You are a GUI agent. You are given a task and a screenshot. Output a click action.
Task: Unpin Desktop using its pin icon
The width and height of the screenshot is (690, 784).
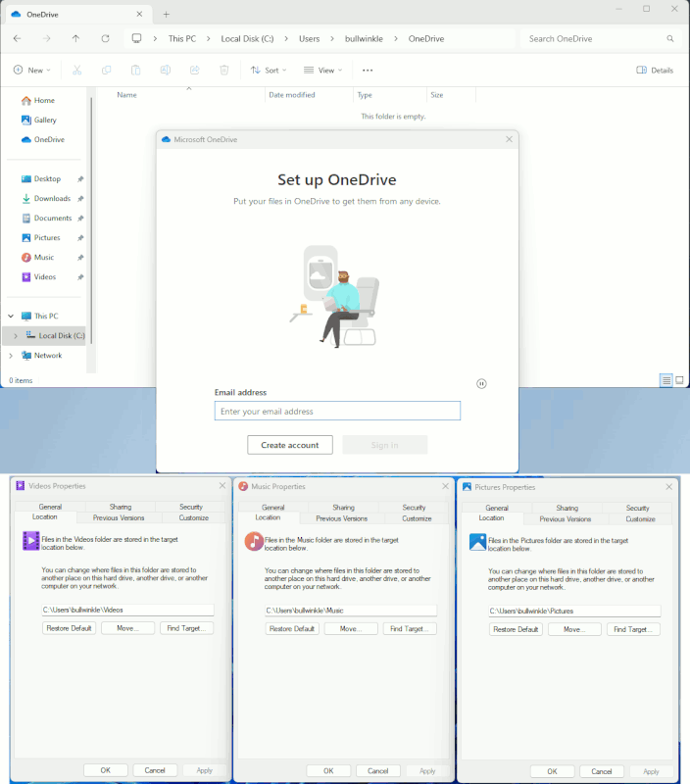pyautogui.click(x=80, y=179)
